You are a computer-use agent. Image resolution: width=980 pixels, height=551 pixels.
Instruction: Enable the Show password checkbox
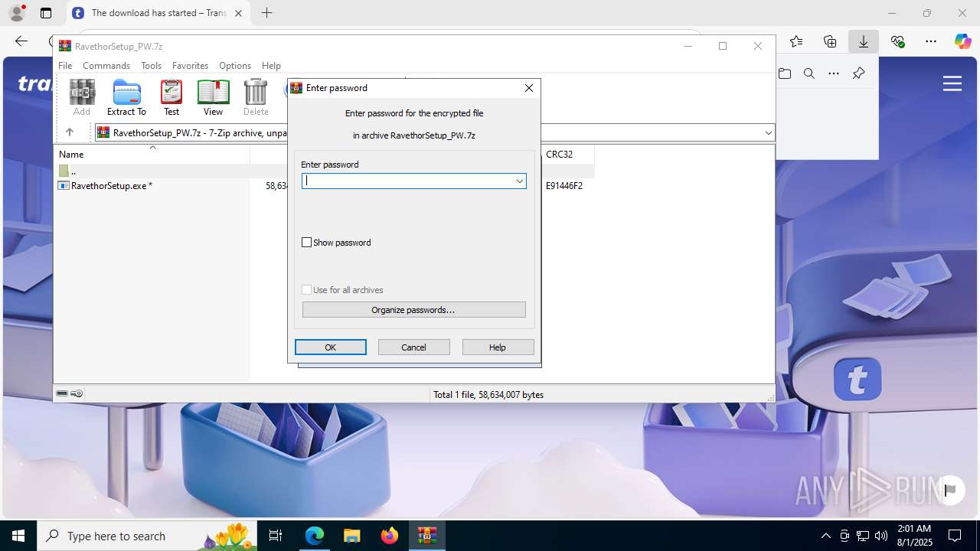tap(307, 243)
